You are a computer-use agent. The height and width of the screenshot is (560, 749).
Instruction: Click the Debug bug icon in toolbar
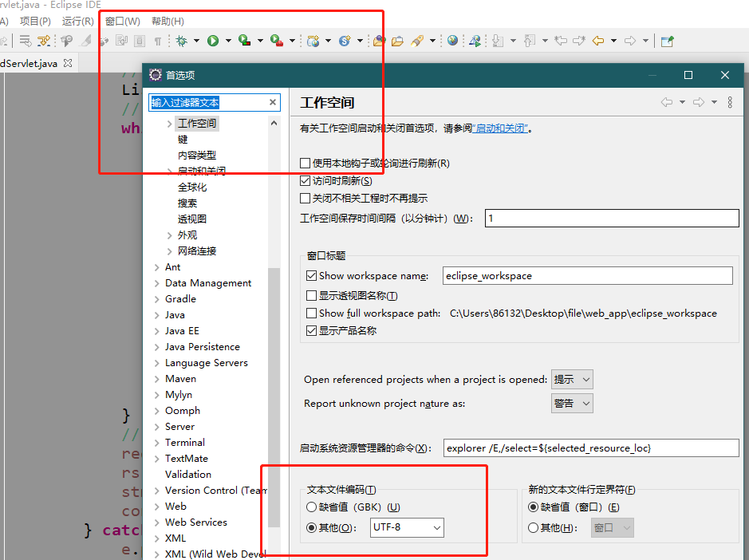click(x=182, y=41)
